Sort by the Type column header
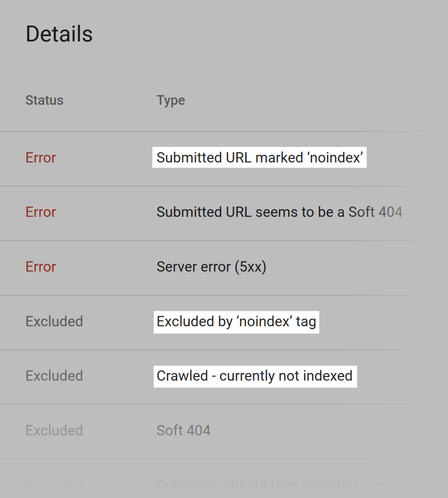 click(x=171, y=100)
